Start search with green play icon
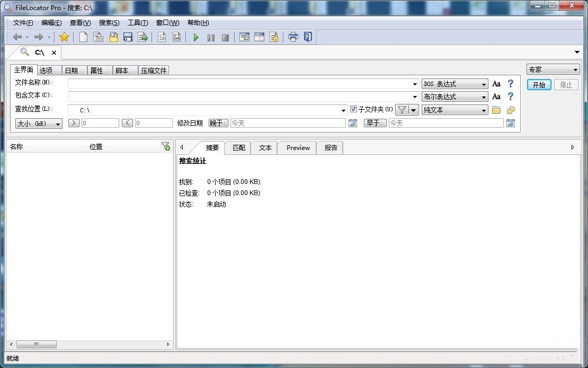Image resolution: width=588 pixels, height=368 pixels. tap(196, 37)
